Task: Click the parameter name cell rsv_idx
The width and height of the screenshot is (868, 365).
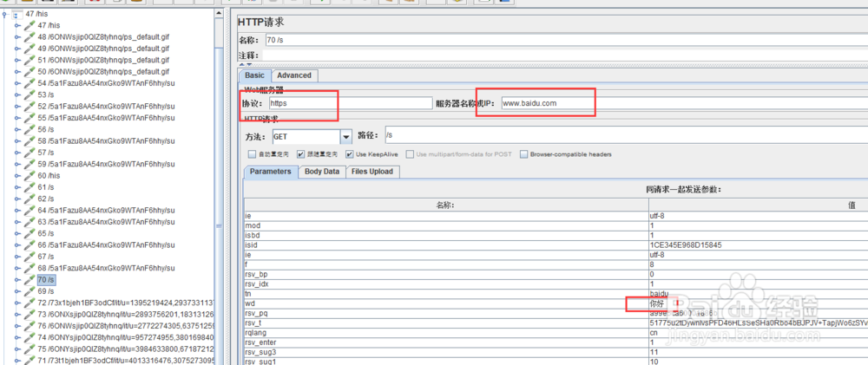Action: click(x=446, y=284)
